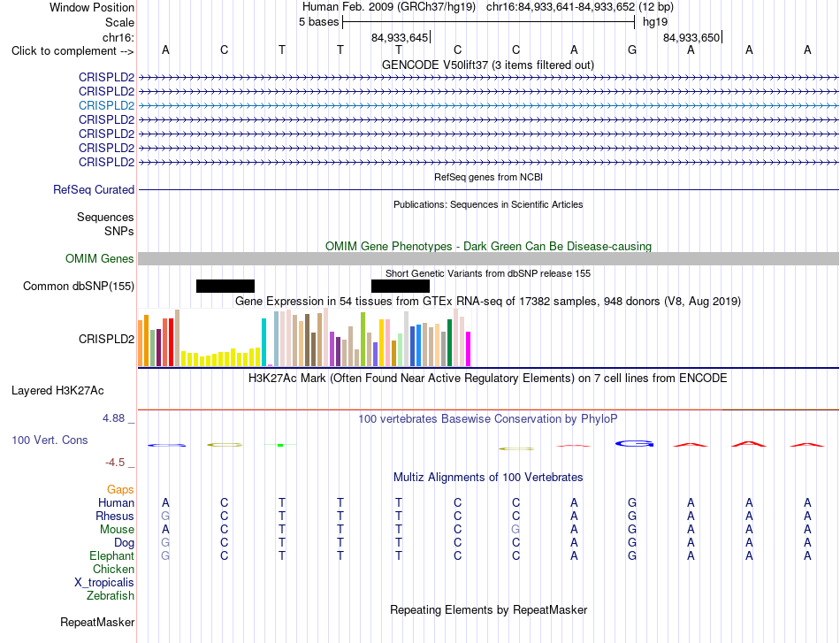The image size is (840, 643).
Task: Click the GENCODE V50lift37 track title
Action: pos(487,65)
